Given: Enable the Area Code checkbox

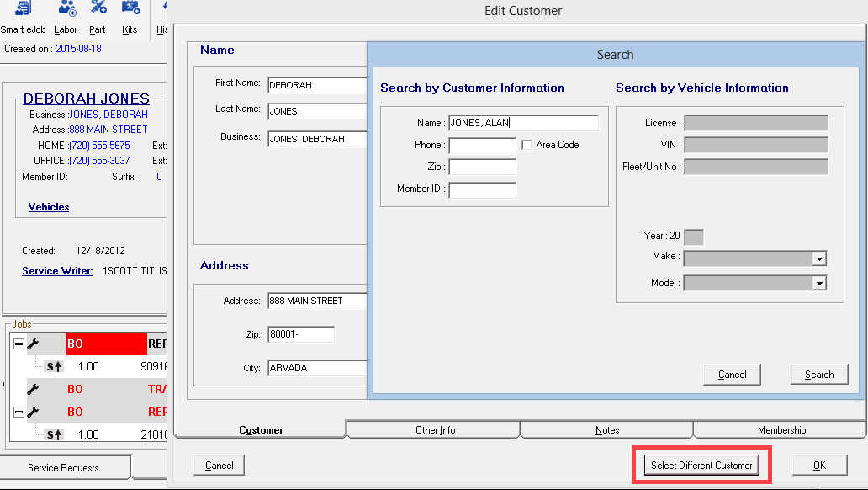Looking at the screenshot, I should click(527, 144).
